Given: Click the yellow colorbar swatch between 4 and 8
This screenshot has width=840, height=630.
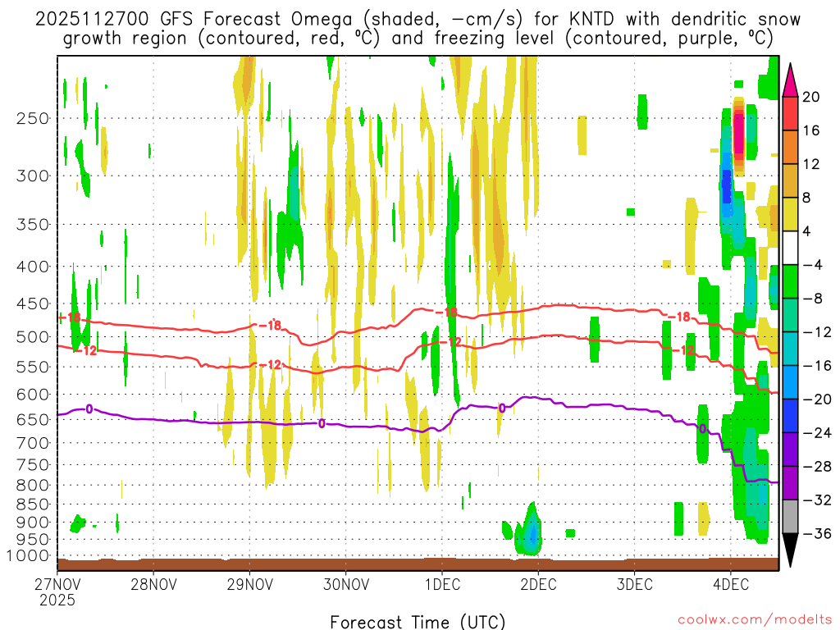Looking at the screenshot, I should 790,214.
